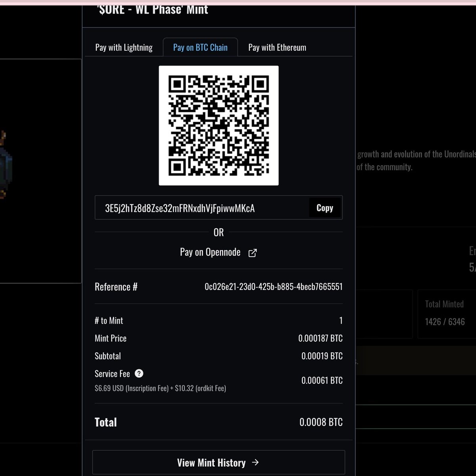Click the Opennode external link icon
The height and width of the screenshot is (476, 476).
click(x=252, y=253)
